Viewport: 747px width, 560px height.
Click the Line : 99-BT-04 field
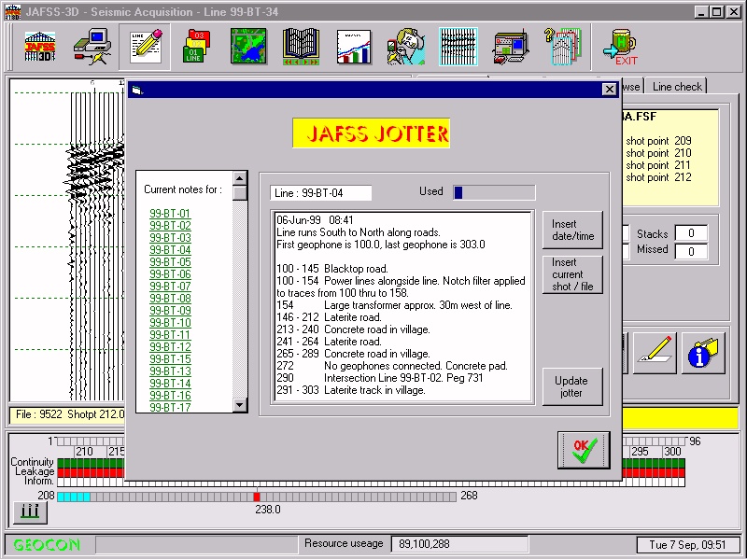(x=320, y=193)
